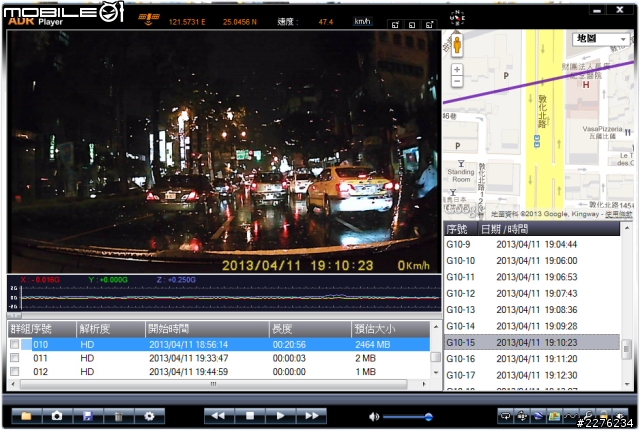Sort by 開始時間 column header
640x431 pixels.
207,329
